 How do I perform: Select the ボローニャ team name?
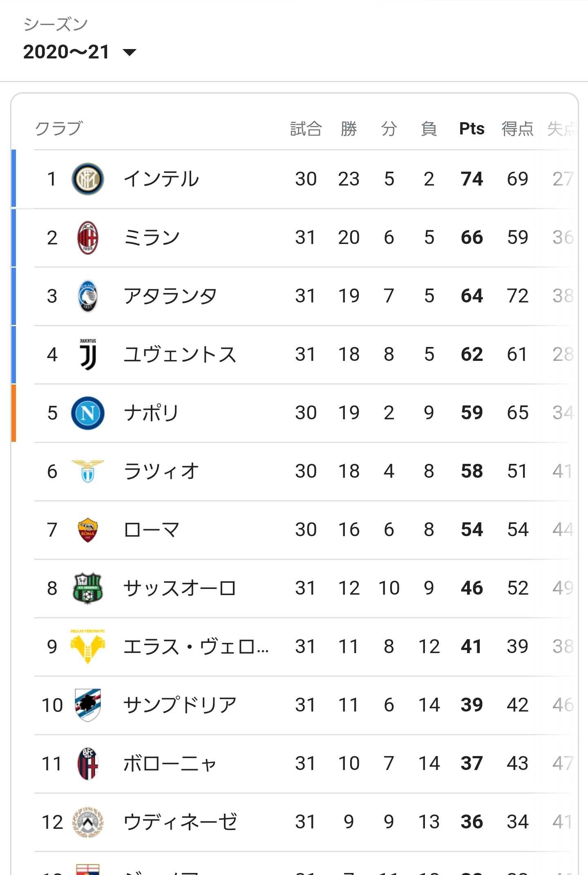(170, 763)
